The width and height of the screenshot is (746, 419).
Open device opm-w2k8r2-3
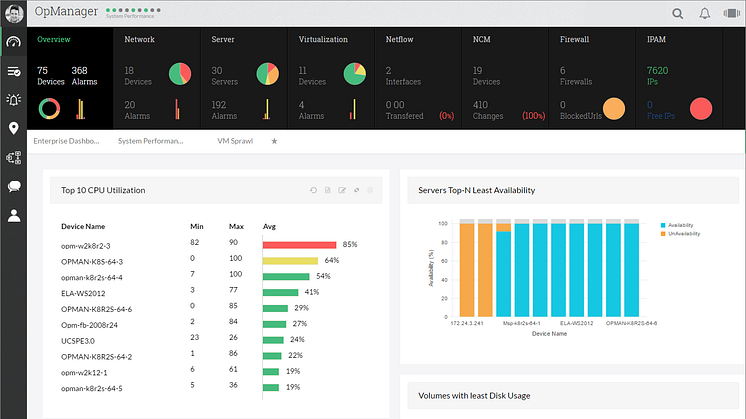tap(86, 246)
